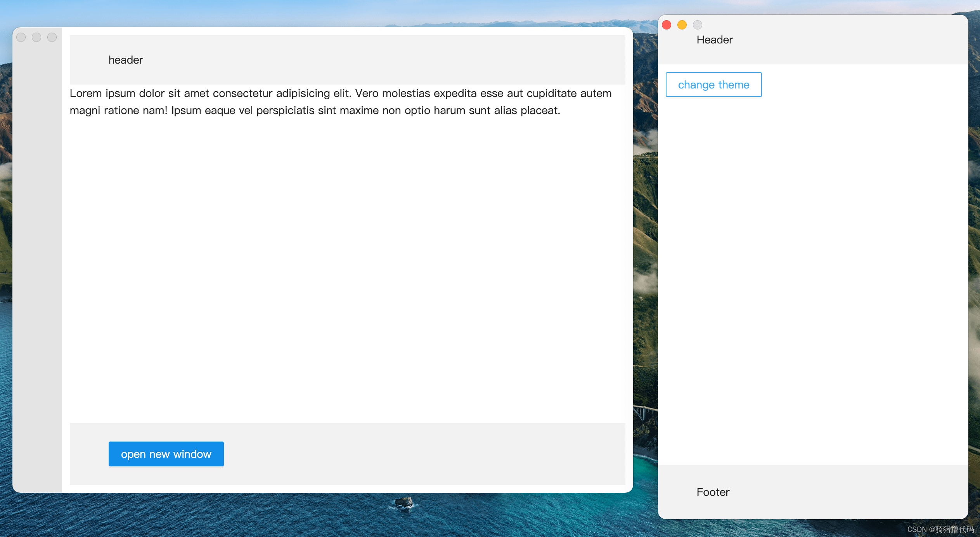Screen dimensions: 980x537
Task: Click the Footer label in right window
Action: (x=713, y=492)
